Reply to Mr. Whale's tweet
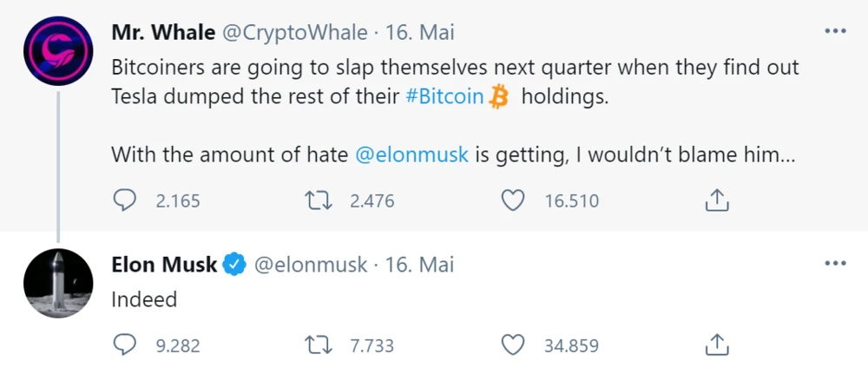 [126, 201]
